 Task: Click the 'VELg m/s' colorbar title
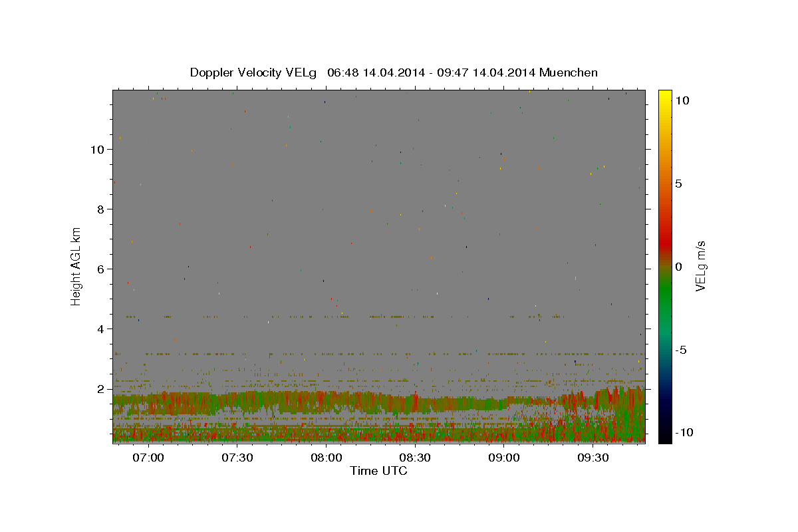(x=701, y=266)
